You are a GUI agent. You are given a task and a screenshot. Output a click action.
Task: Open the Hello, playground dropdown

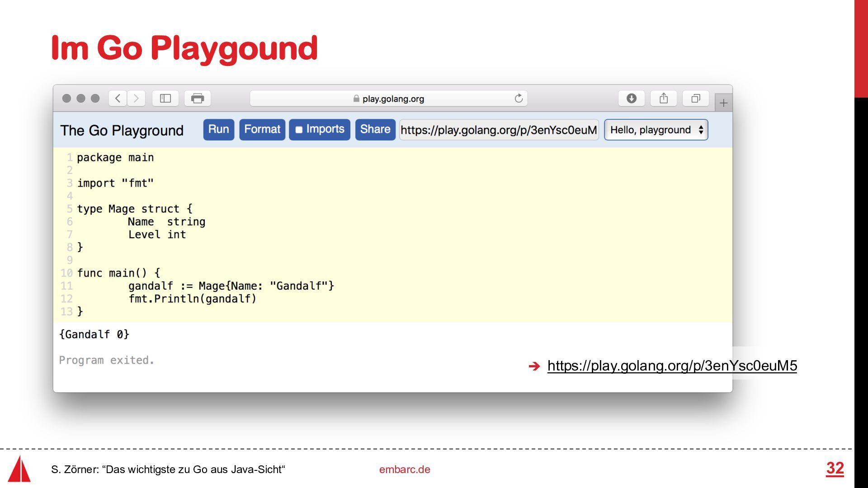pyautogui.click(x=656, y=130)
